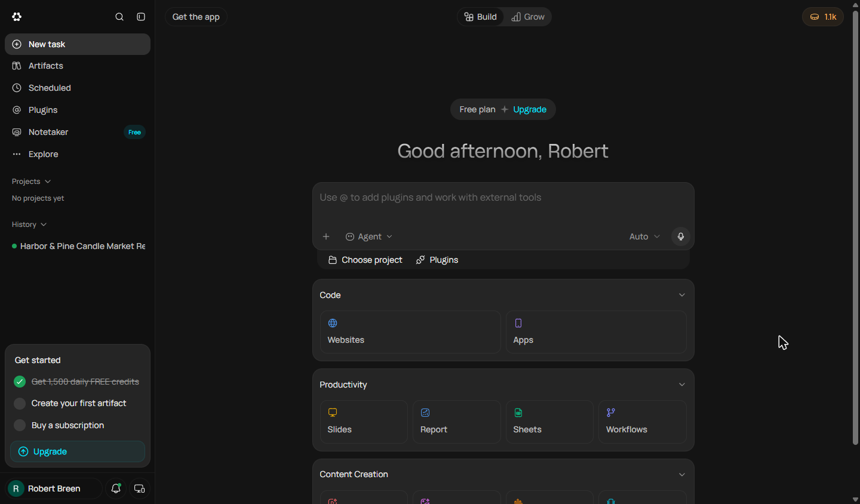
Task: Open the Apps card
Action: click(x=596, y=332)
